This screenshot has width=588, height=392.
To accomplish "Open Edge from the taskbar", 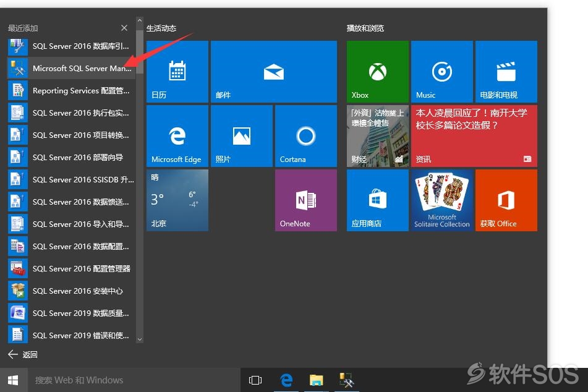I will [286, 380].
